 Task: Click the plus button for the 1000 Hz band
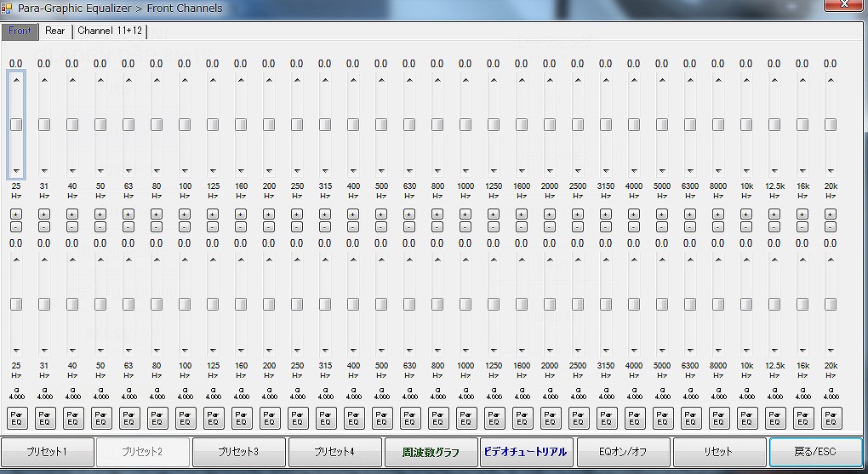pos(465,214)
